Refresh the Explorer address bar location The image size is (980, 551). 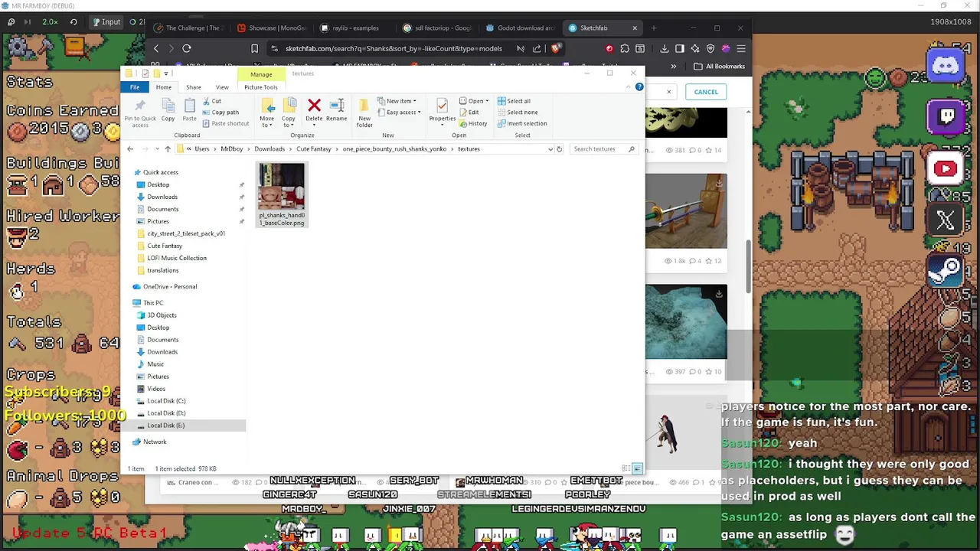(x=559, y=149)
